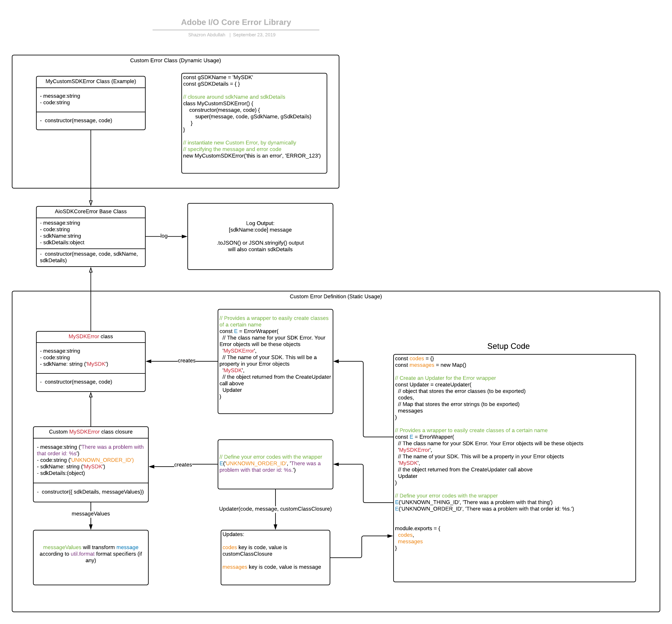Screen dimensions: 672x624
Task: Click the author name Shazron Abdullah
Action: [206, 35]
